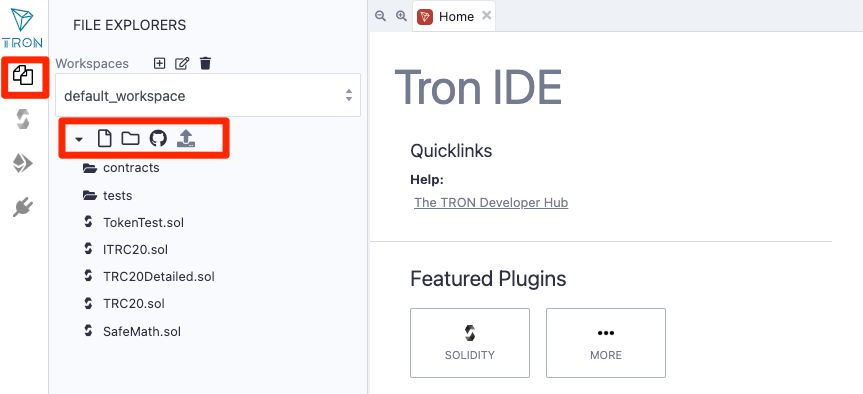Open the Plugin Manager plug icon
The width and height of the screenshot is (863, 394).
point(23,207)
